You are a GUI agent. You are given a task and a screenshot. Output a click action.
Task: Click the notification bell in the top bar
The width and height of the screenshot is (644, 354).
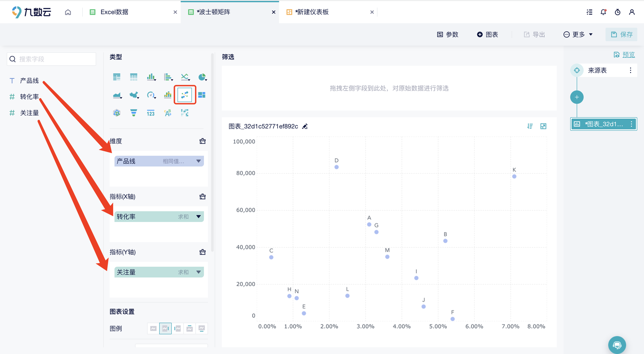(x=603, y=12)
